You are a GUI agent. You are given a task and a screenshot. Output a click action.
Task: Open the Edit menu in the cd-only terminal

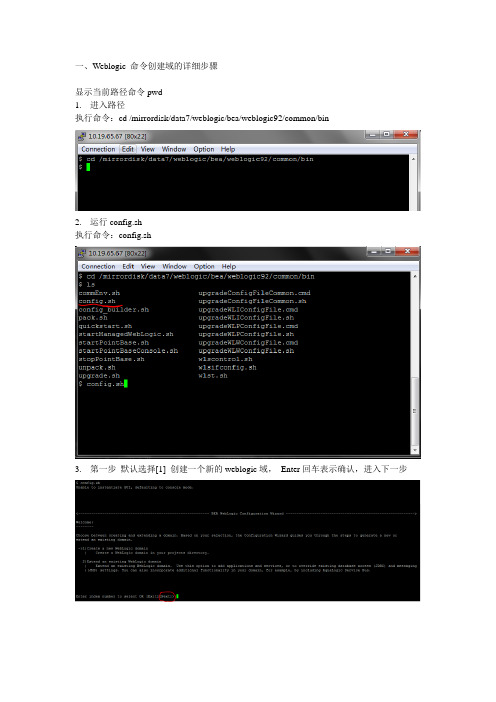click(128, 149)
